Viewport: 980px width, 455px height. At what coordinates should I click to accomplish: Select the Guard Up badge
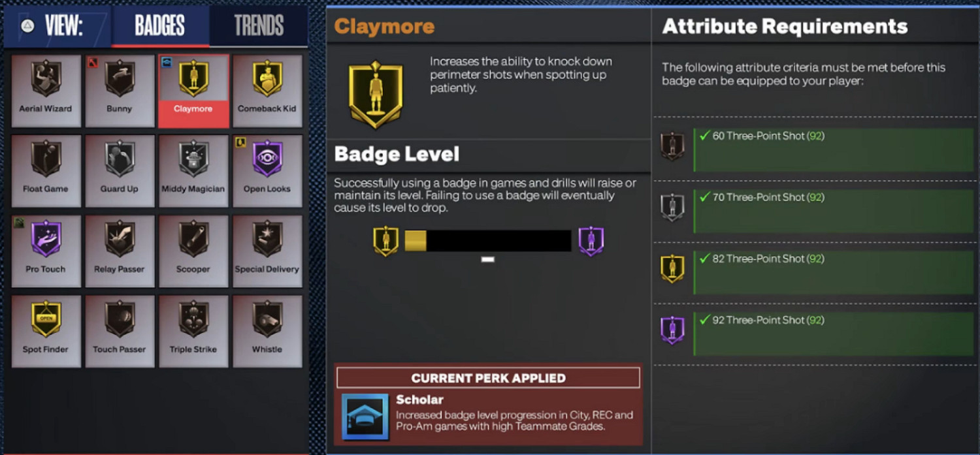[120, 171]
